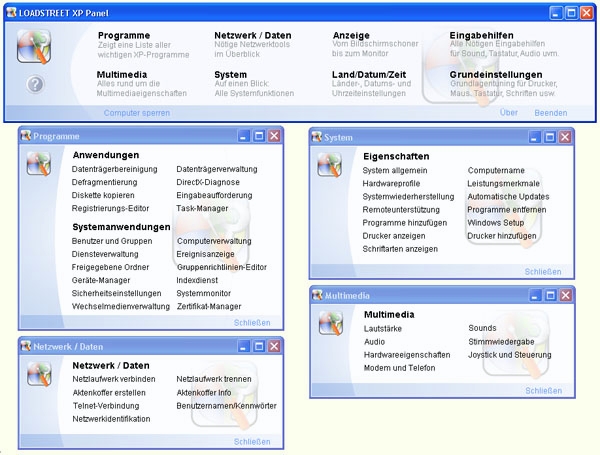Click the panel icon inside Netzwerk / Daten window
This screenshot has width=600, height=455.
point(39,373)
